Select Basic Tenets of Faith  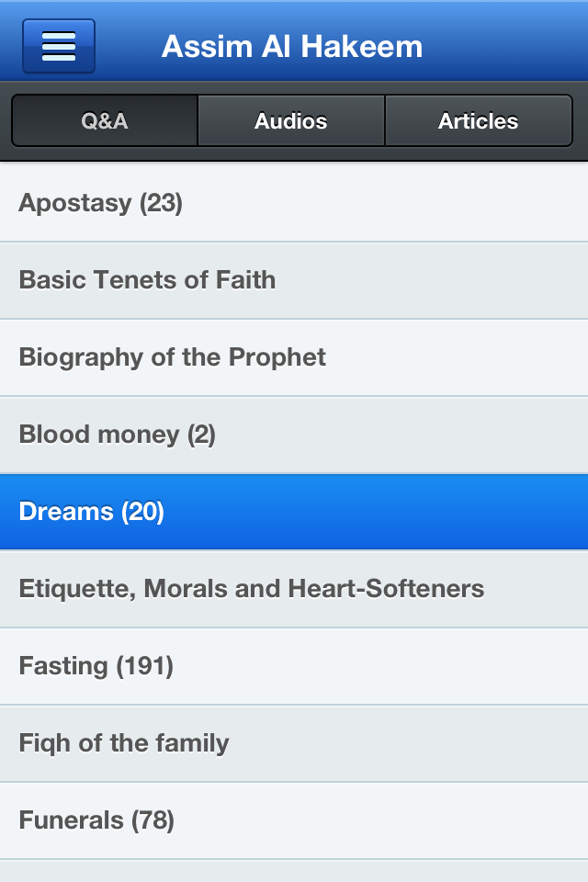(x=294, y=280)
